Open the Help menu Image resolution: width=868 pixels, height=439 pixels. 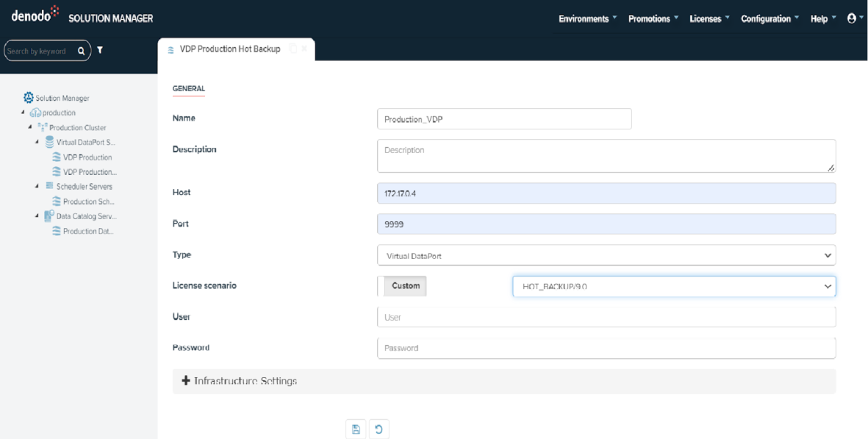coord(823,19)
